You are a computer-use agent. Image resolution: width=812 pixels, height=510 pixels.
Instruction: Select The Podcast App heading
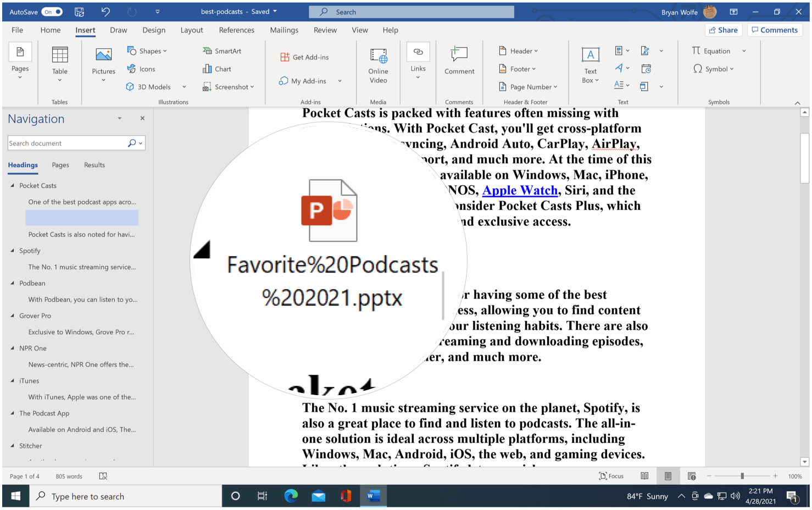coord(45,413)
